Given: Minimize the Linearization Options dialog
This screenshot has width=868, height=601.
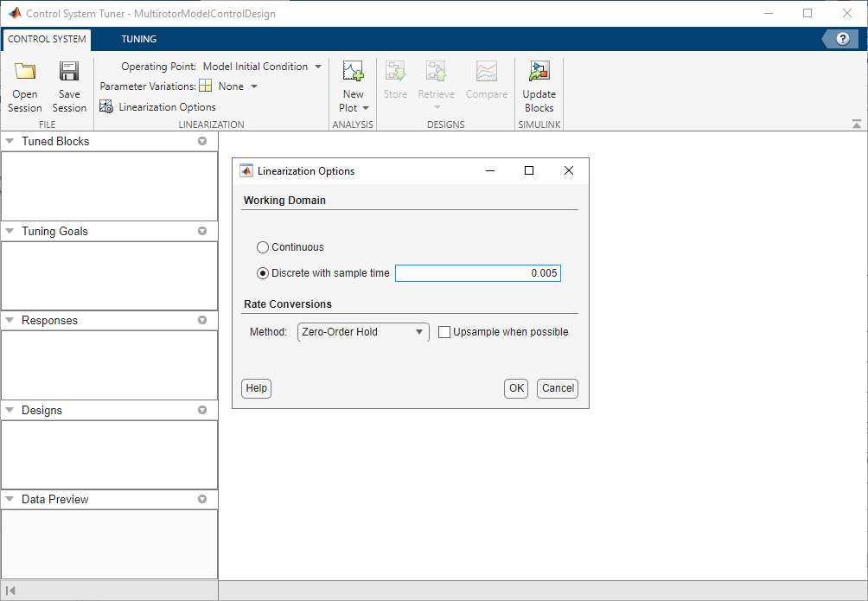Looking at the screenshot, I should (x=490, y=170).
